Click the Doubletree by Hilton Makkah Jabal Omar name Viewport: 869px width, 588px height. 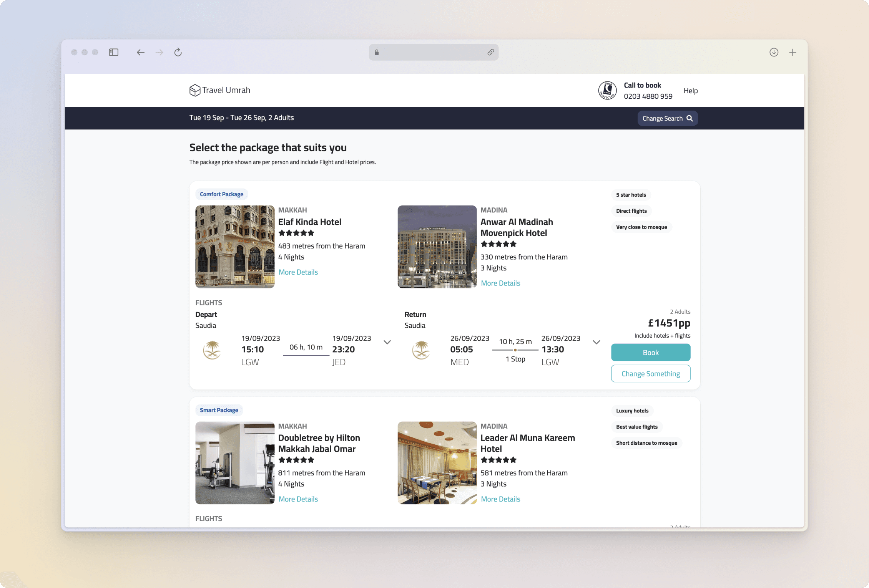(319, 443)
